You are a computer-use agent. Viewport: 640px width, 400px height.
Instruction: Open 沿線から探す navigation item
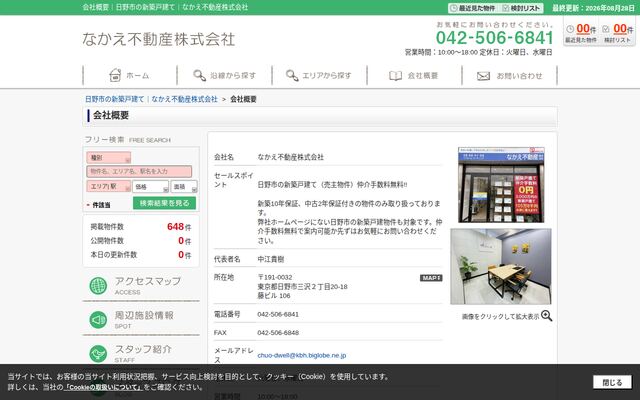[x=224, y=76]
